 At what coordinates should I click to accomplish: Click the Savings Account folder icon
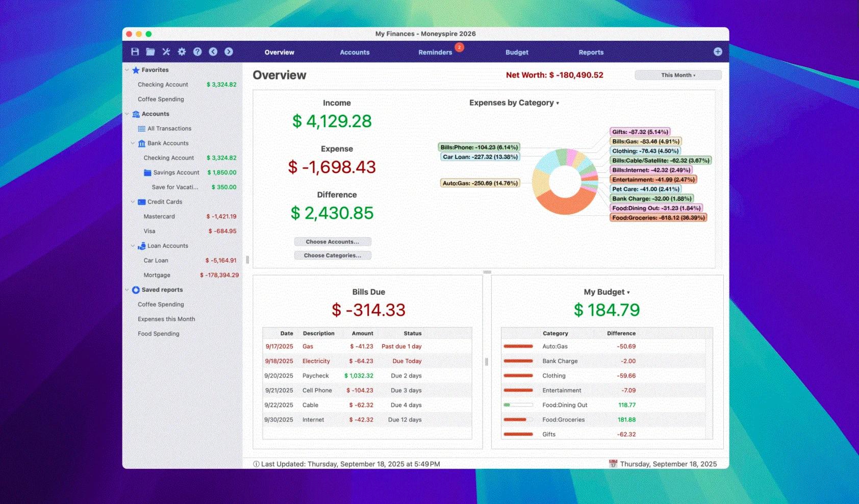[x=147, y=172]
